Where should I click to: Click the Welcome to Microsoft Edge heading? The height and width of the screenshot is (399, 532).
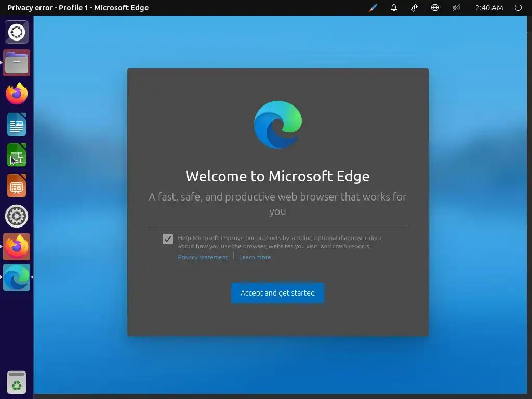[277, 176]
